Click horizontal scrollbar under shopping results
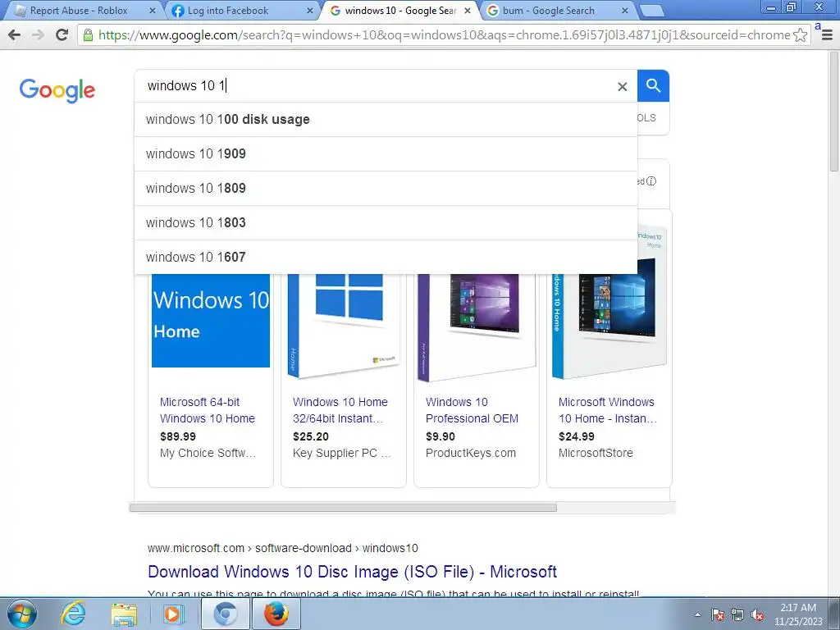This screenshot has height=630, width=840. [x=343, y=507]
